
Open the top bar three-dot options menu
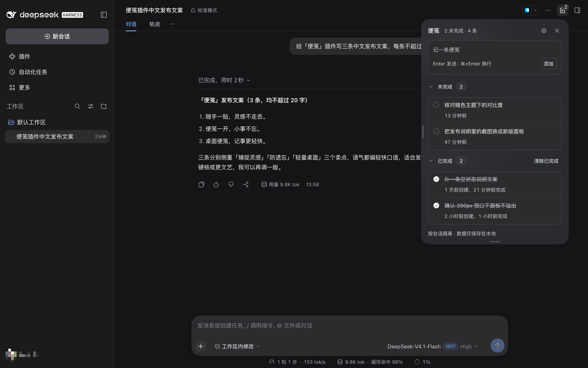tap(548, 10)
